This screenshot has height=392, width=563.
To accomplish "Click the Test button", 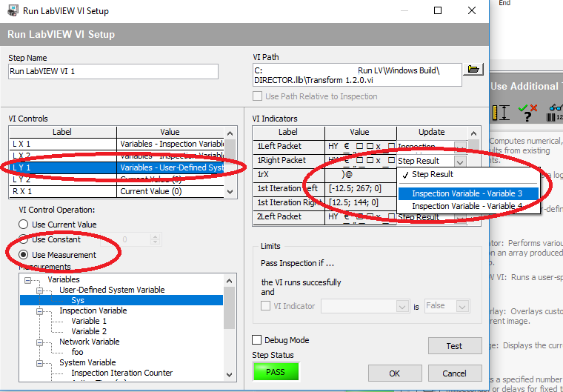I will click(455, 346).
